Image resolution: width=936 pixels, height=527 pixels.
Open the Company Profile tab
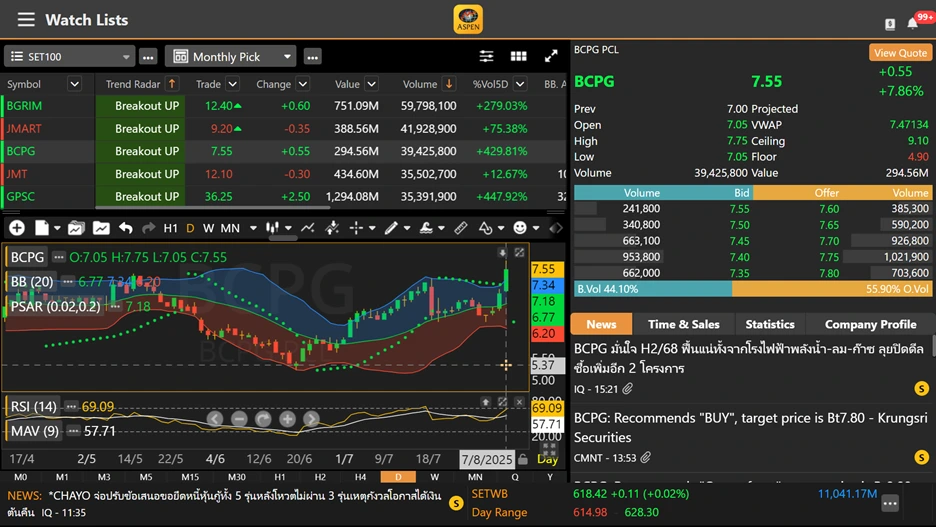click(870, 324)
